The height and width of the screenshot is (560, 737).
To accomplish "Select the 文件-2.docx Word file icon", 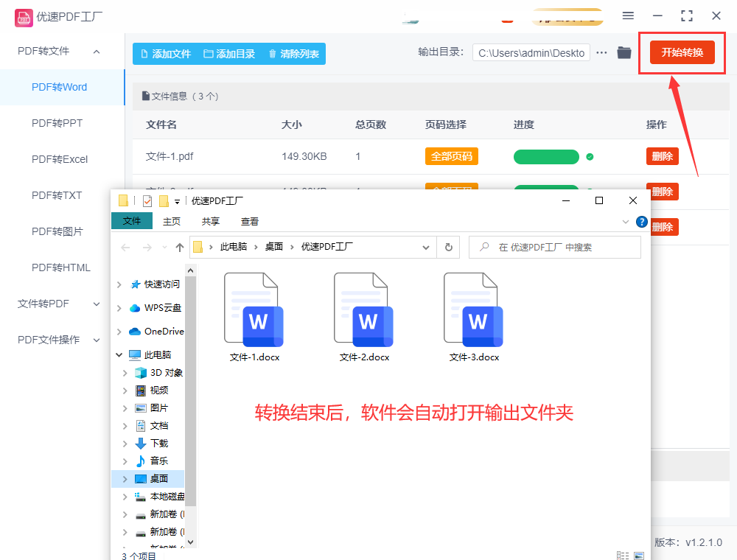I will pyautogui.click(x=364, y=310).
